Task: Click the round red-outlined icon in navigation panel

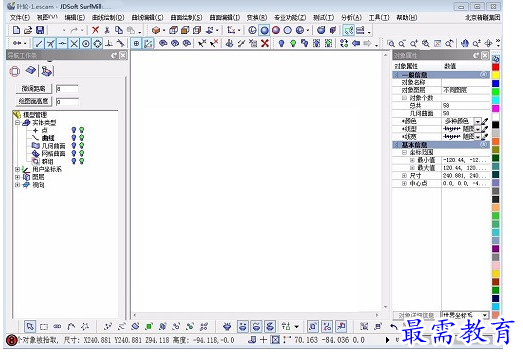Action: [15, 71]
